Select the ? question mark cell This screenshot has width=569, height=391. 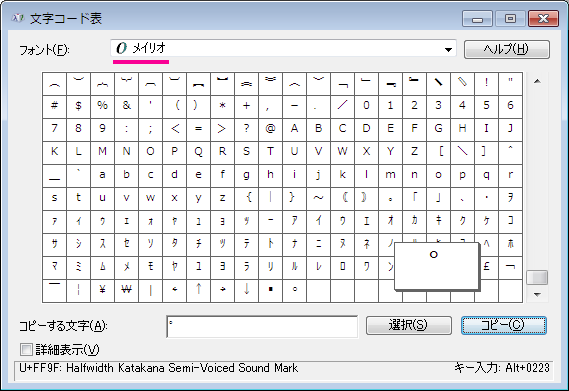(x=246, y=129)
